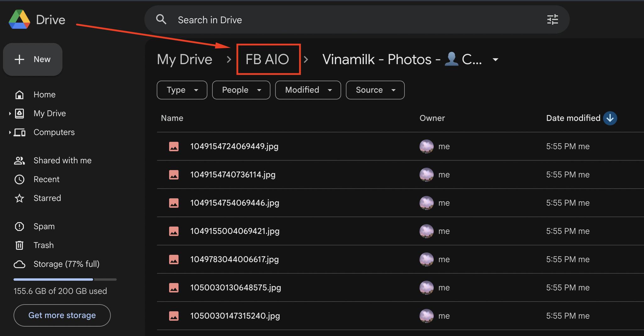The image size is (644, 336).
Task: Click the Recent clock icon
Action: [x=19, y=179]
